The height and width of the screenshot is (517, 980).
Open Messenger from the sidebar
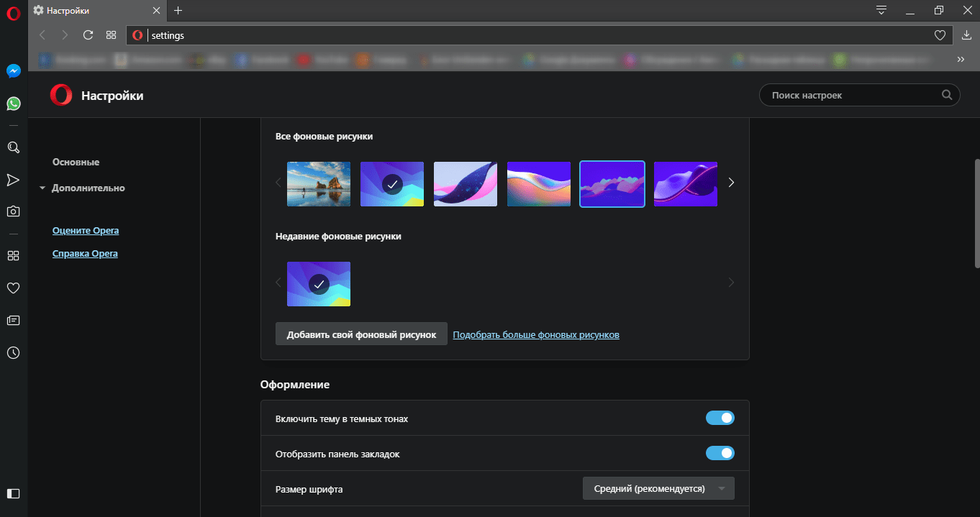point(13,71)
